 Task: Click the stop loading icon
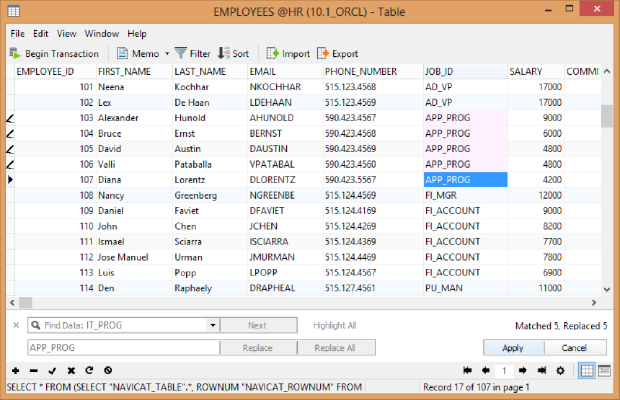[108, 370]
